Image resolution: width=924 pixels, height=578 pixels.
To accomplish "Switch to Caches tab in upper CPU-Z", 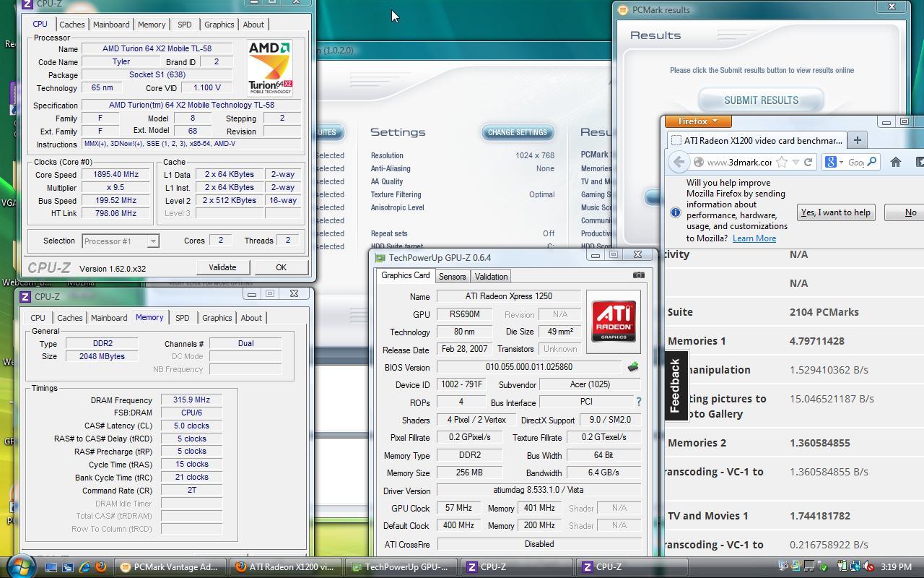I will click(x=71, y=25).
